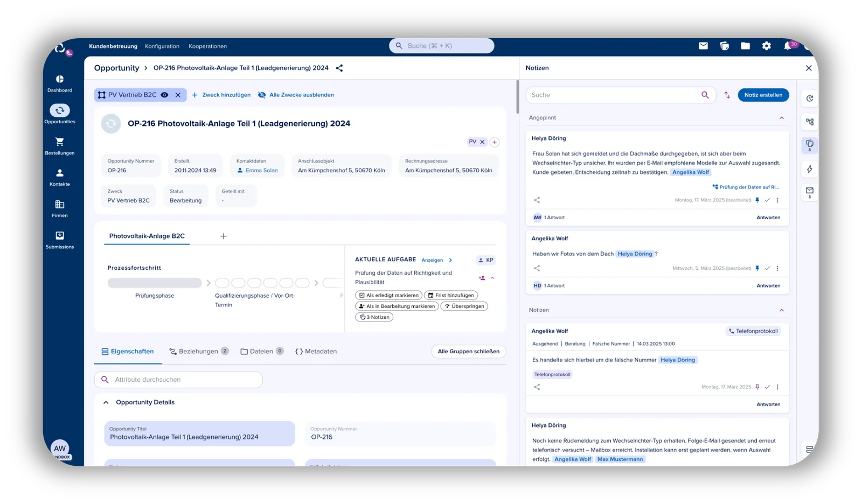
Task: Hide all purposes with Alle Zwecke ausblenden
Action: point(296,95)
